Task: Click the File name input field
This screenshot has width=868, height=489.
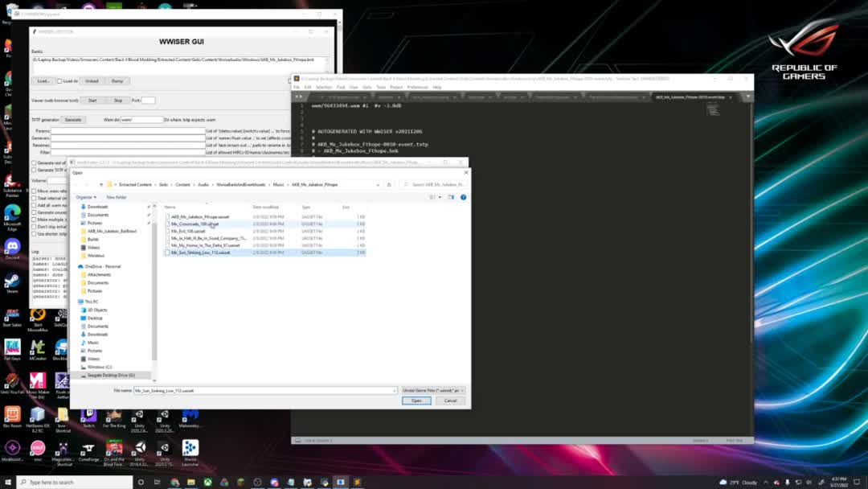Action: tap(265, 390)
